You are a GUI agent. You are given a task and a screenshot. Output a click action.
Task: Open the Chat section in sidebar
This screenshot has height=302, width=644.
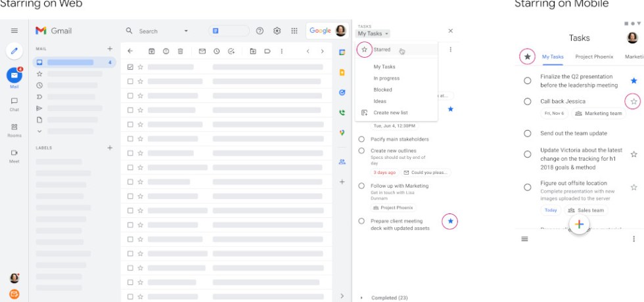[x=14, y=104]
